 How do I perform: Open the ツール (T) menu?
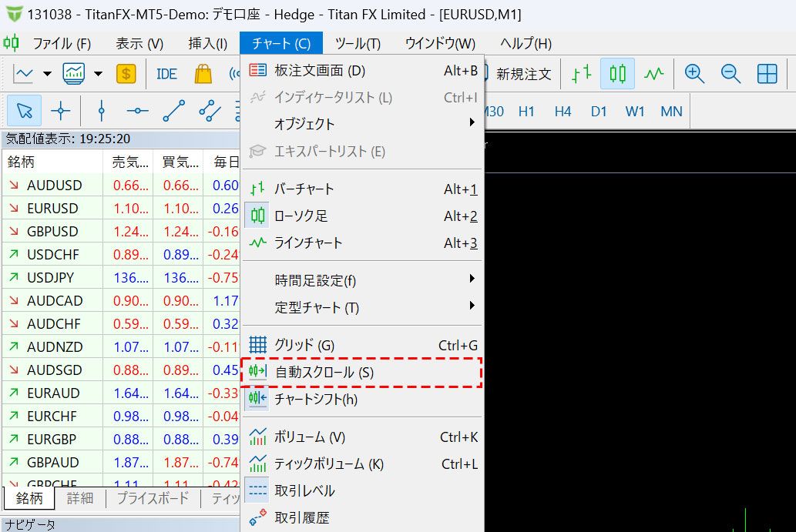pos(358,44)
